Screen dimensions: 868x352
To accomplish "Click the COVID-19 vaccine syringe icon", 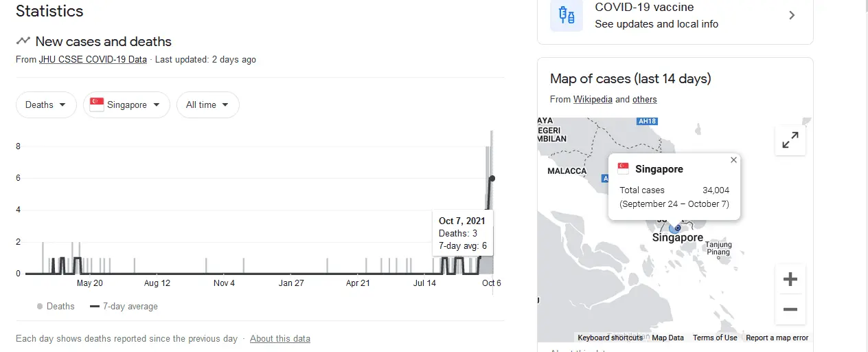I will pos(567,15).
